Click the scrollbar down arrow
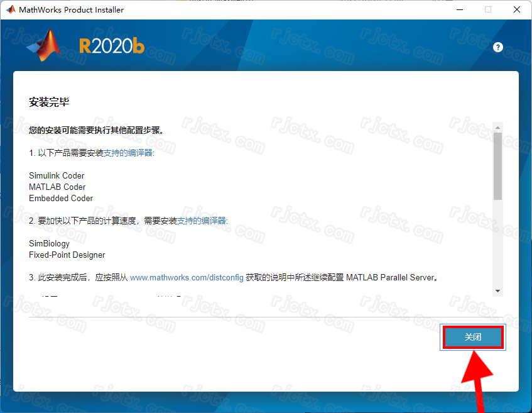Viewport: 532px width, 413px height. click(x=497, y=291)
